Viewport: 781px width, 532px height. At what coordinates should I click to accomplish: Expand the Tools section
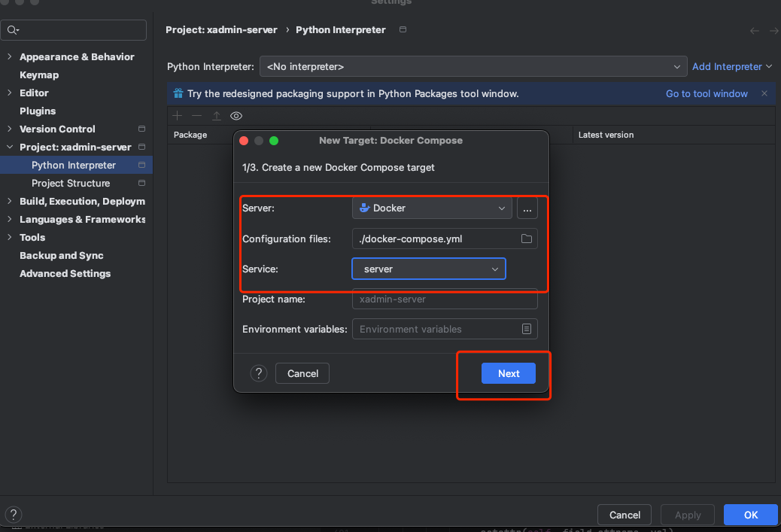10,237
